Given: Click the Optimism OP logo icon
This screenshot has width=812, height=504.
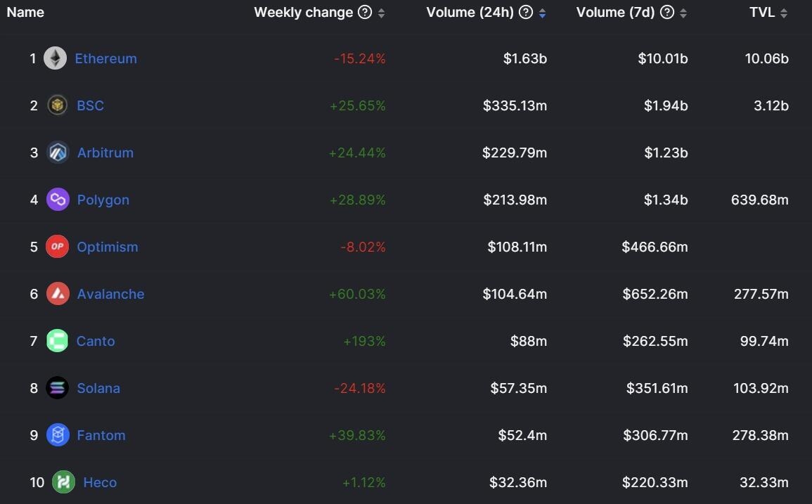Looking at the screenshot, I should pos(58,247).
